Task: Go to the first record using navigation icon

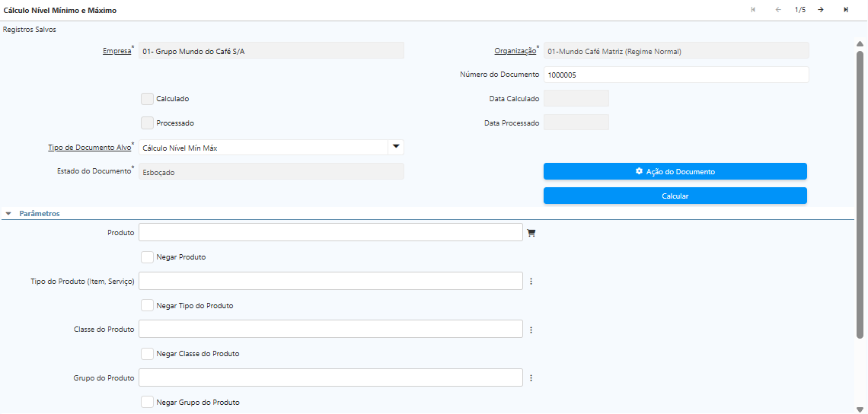Action: pyautogui.click(x=753, y=10)
